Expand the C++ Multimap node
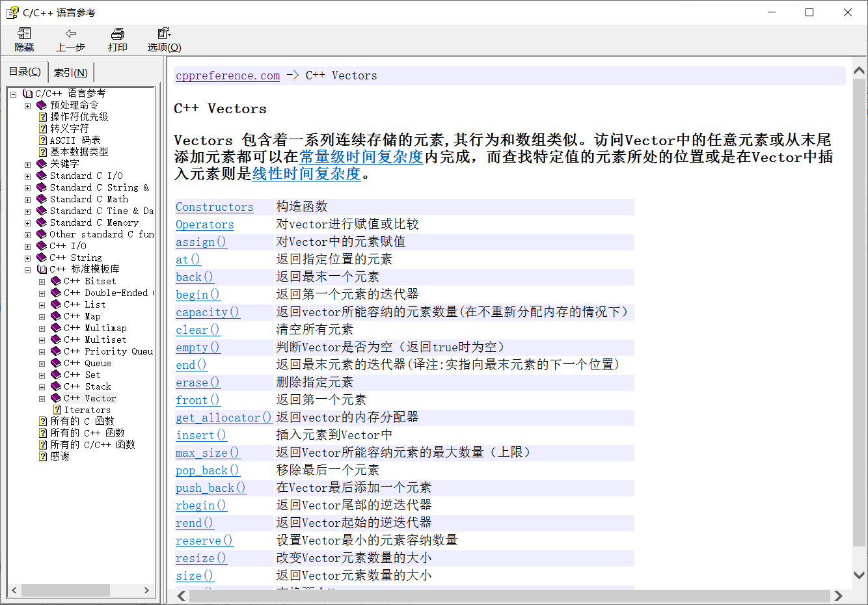The height and width of the screenshot is (605, 868). [x=42, y=329]
